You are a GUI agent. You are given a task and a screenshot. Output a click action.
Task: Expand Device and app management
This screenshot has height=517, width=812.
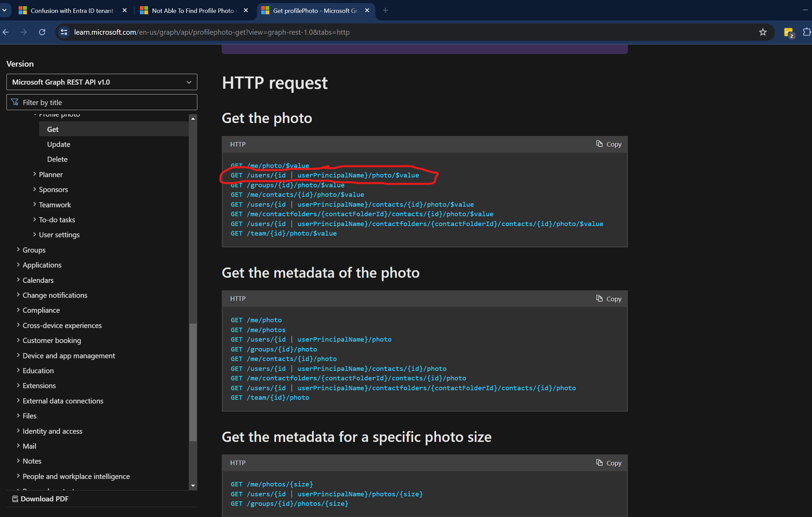pyautogui.click(x=69, y=356)
